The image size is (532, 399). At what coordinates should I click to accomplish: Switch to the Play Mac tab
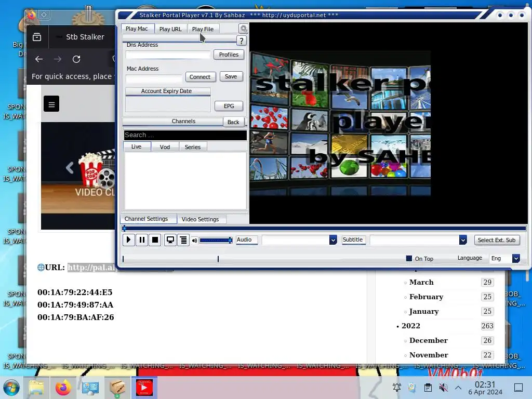[137, 29]
